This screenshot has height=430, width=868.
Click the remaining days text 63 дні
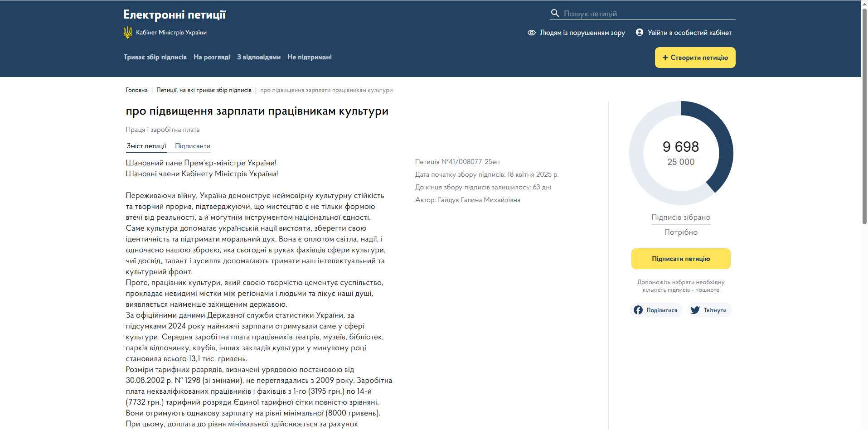point(542,187)
